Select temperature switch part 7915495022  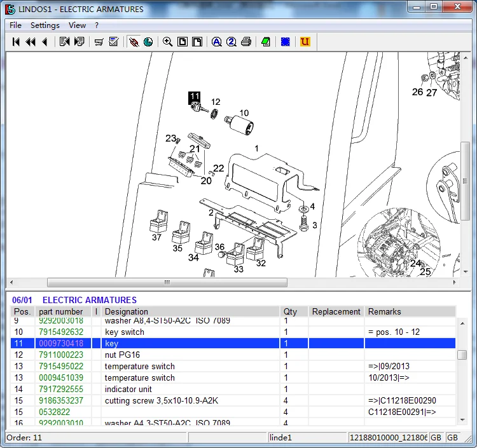point(233,366)
